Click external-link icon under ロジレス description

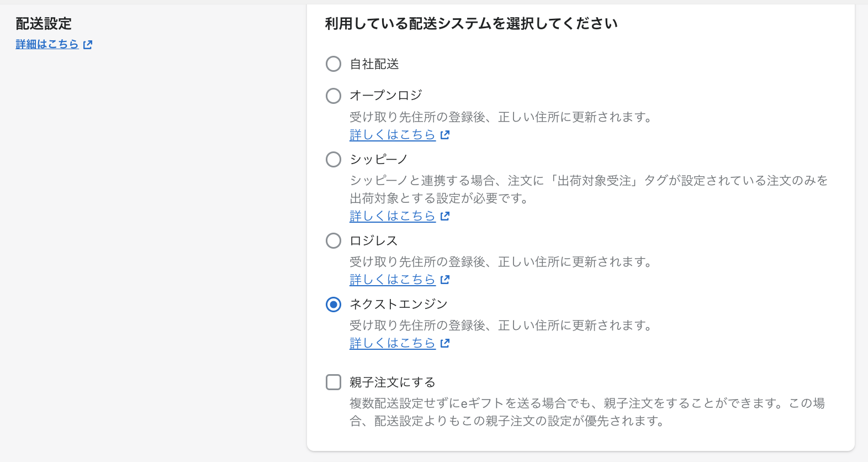tap(445, 280)
